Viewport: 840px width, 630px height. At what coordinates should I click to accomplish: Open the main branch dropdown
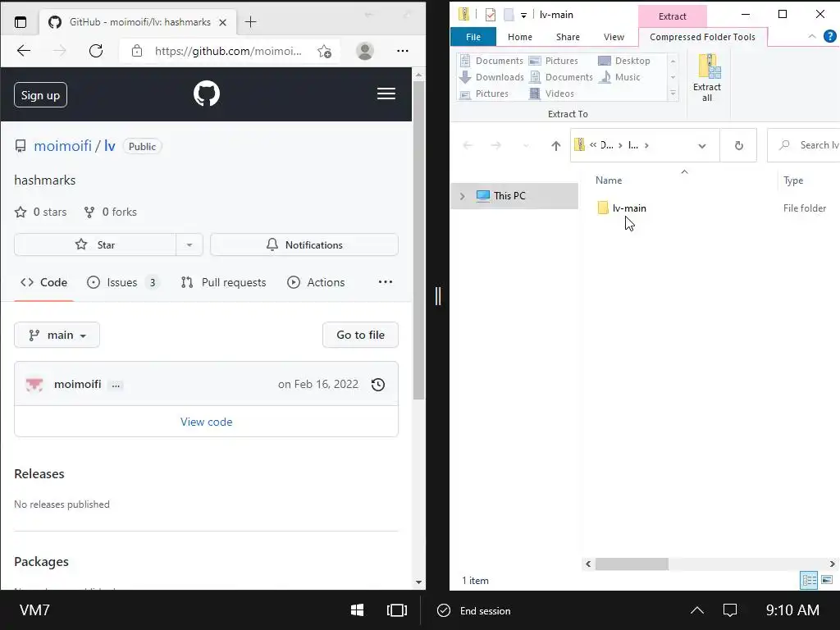point(57,335)
